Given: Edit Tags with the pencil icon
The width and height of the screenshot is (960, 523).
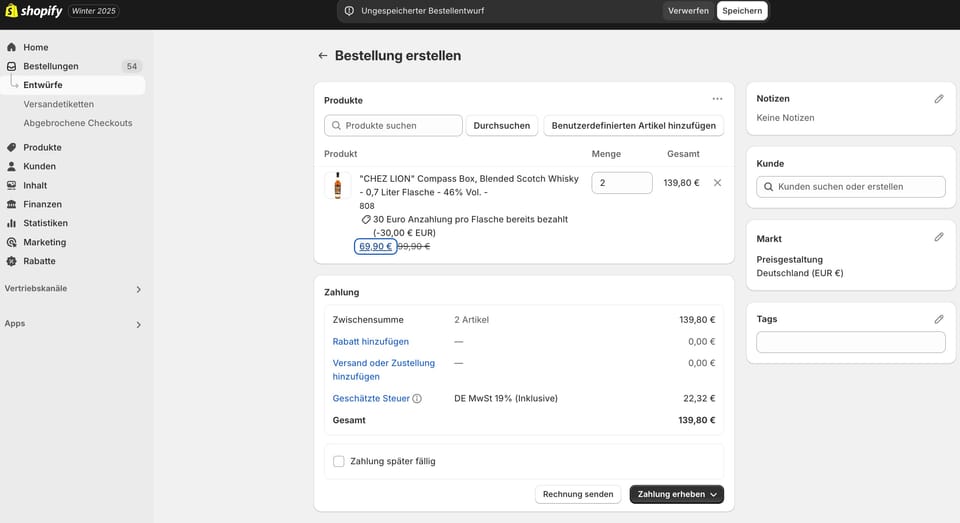Looking at the screenshot, I should [939, 319].
